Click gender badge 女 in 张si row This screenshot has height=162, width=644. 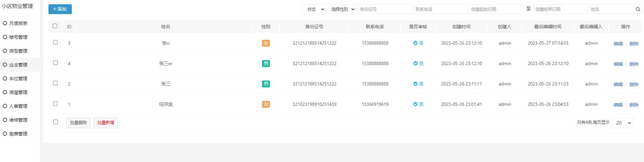click(266, 43)
